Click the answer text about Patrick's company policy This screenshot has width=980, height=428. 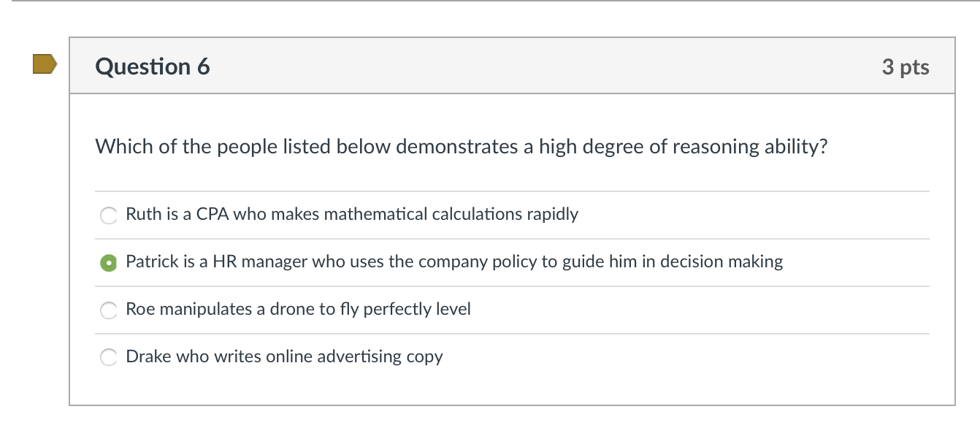tap(453, 261)
